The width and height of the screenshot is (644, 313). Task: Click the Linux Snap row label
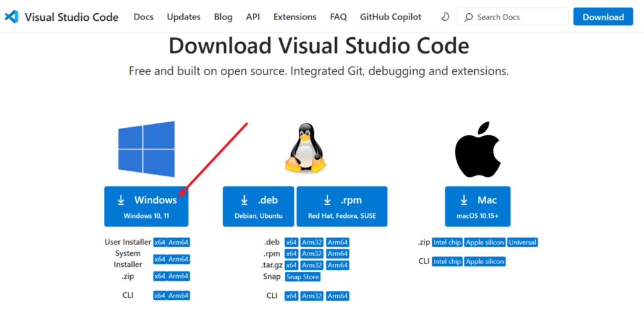(x=272, y=277)
